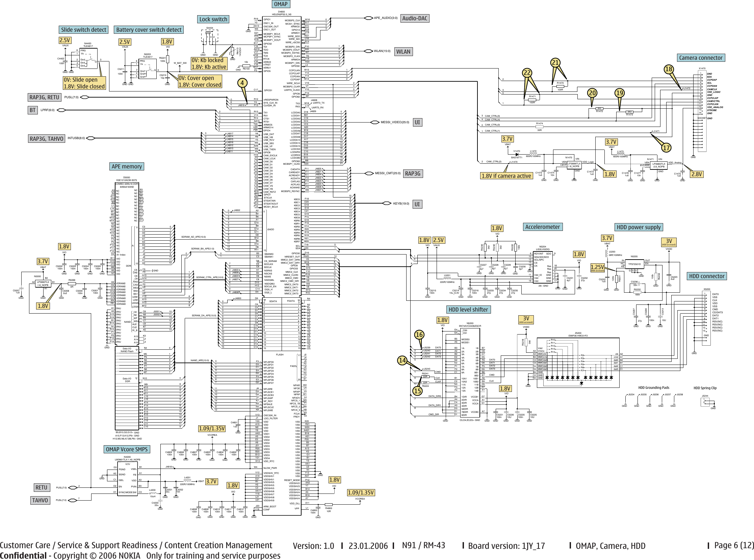754x560 pixels.
Task: Toggle the 2.8V label near VDD_Analog
Action: pos(697,174)
